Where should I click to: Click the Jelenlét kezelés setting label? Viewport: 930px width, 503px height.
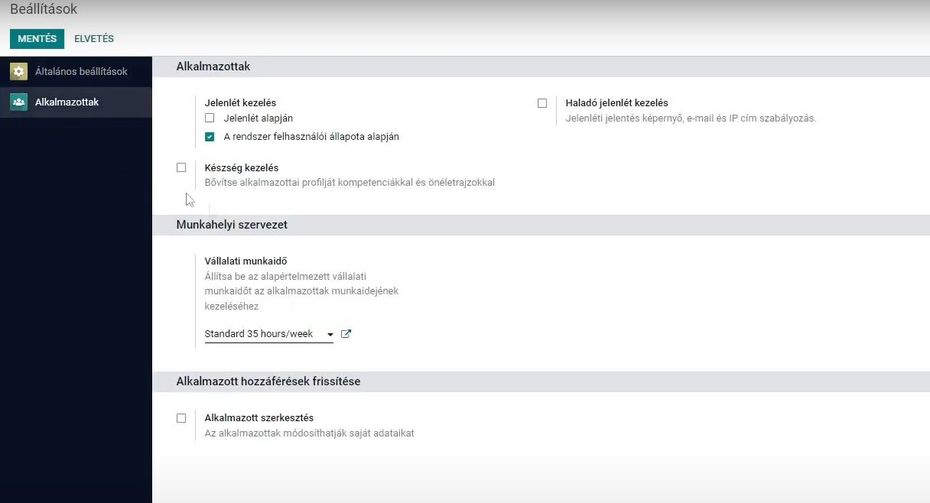[240, 103]
